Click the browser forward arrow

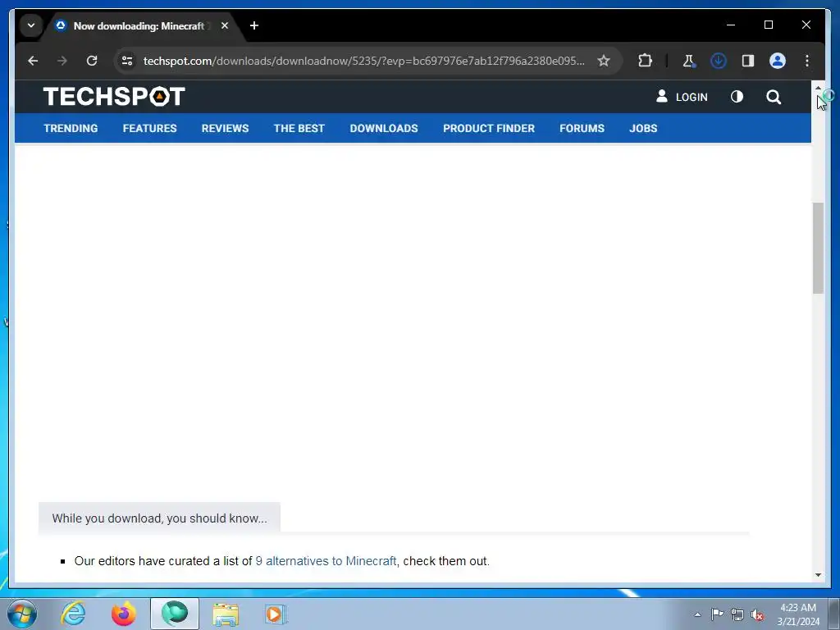coord(62,61)
